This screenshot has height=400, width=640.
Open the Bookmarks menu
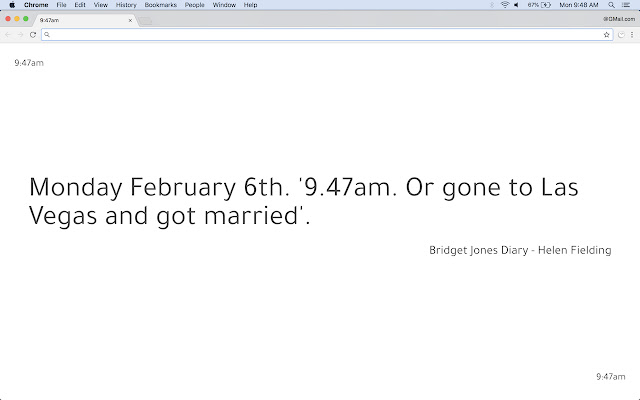[160, 5]
